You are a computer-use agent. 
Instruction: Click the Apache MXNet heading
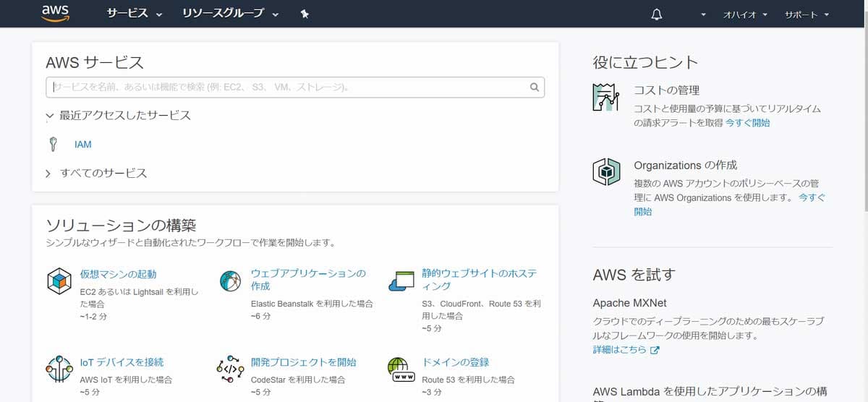coord(630,303)
